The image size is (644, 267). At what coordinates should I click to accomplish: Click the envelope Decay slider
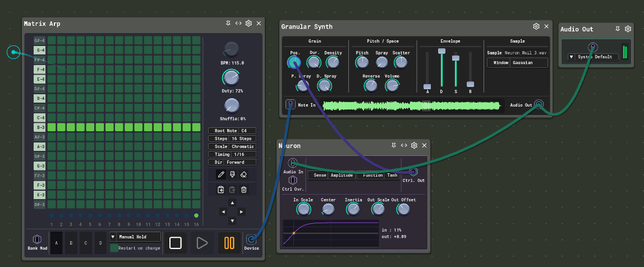pyautogui.click(x=441, y=68)
